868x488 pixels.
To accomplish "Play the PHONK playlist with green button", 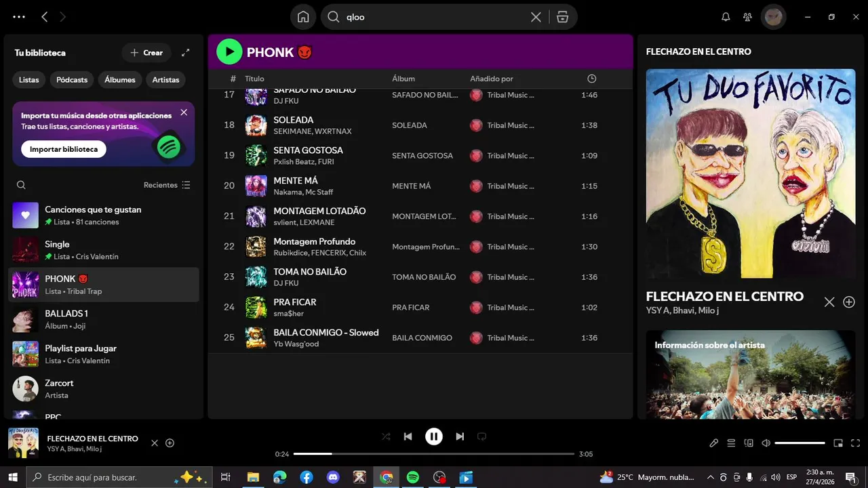I will coord(229,52).
